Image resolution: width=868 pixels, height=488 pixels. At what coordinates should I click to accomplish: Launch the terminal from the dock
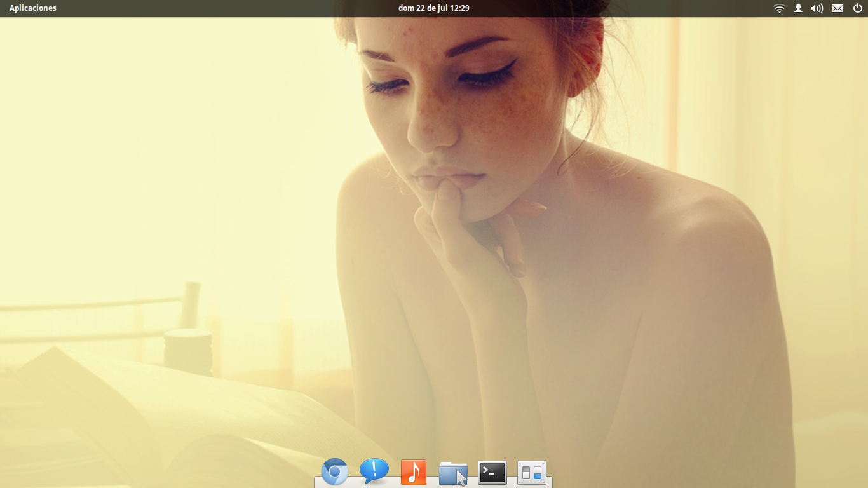click(492, 473)
